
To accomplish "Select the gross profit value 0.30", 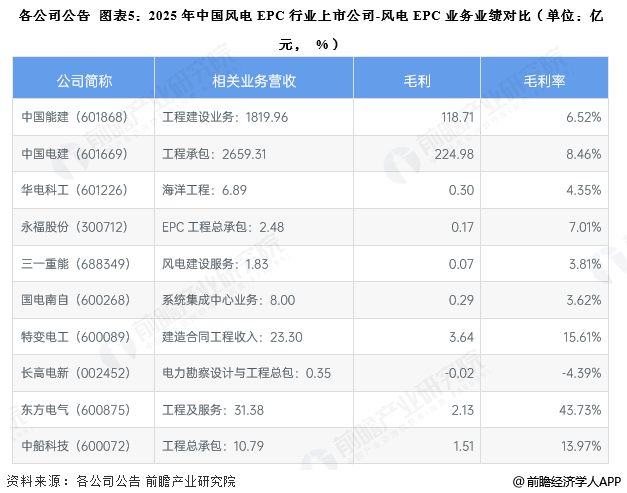I will tap(461, 190).
